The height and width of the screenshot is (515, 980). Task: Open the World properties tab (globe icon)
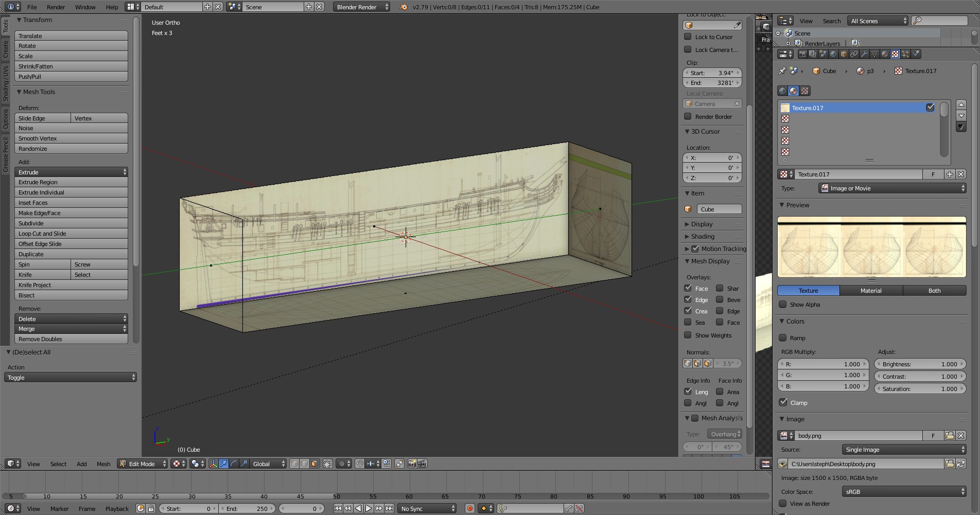point(833,54)
